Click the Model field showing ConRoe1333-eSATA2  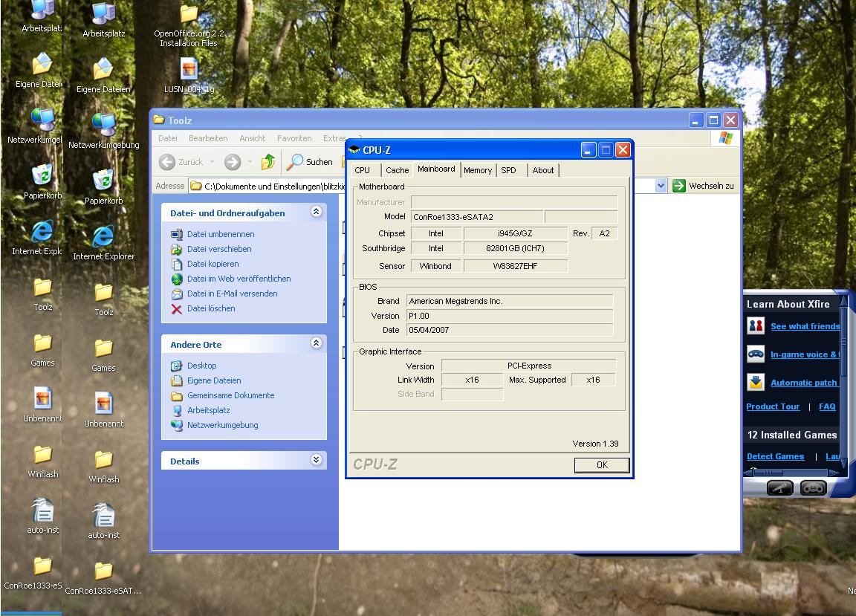point(476,217)
